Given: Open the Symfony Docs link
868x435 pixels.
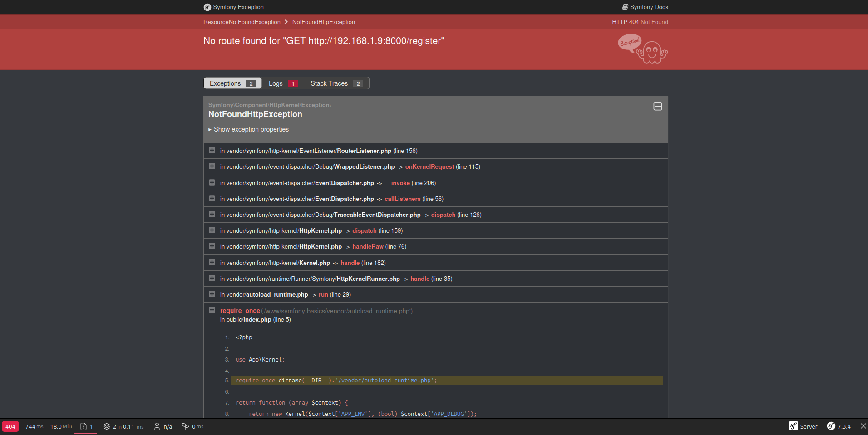Looking at the screenshot, I should 645,7.
